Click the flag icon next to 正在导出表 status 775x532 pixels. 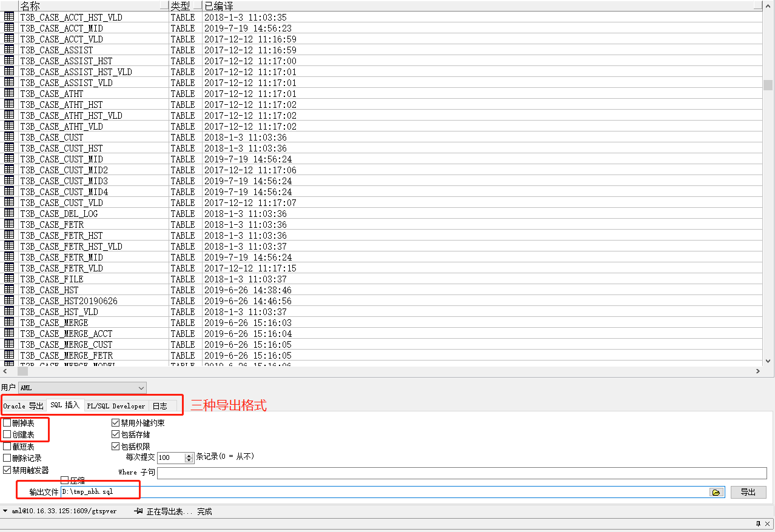(x=139, y=511)
